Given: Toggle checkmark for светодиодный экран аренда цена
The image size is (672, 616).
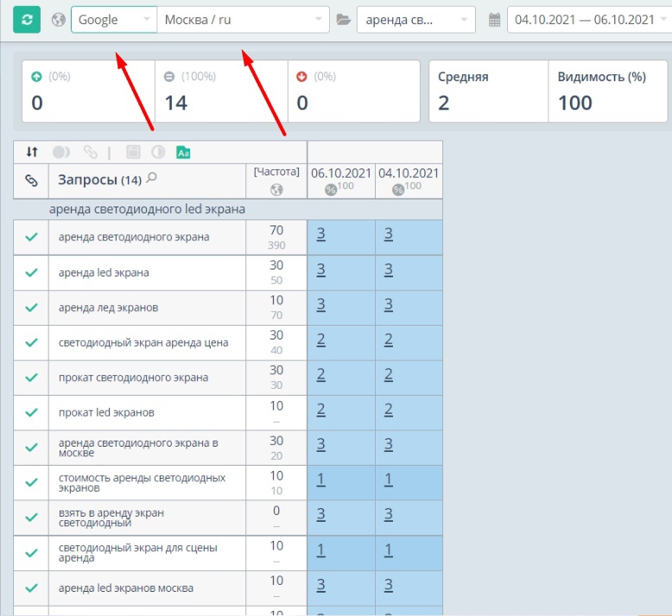Looking at the screenshot, I should (x=31, y=342).
